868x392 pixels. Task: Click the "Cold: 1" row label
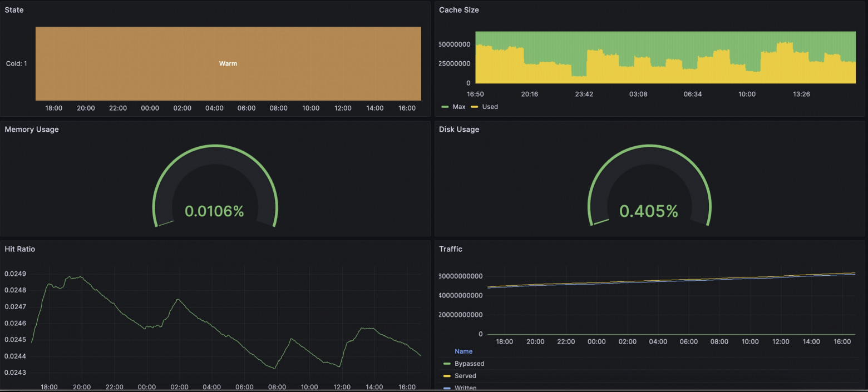pos(17,64)
